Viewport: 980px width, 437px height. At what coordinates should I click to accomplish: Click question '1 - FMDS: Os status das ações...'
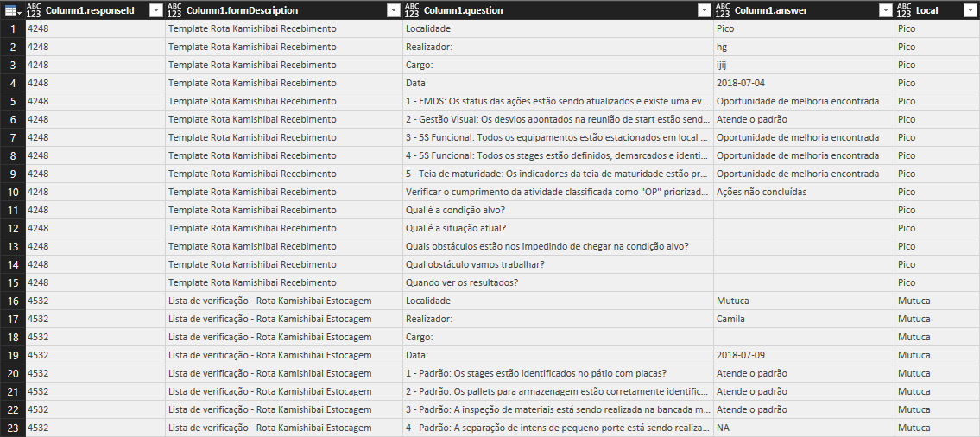(558, 101)
